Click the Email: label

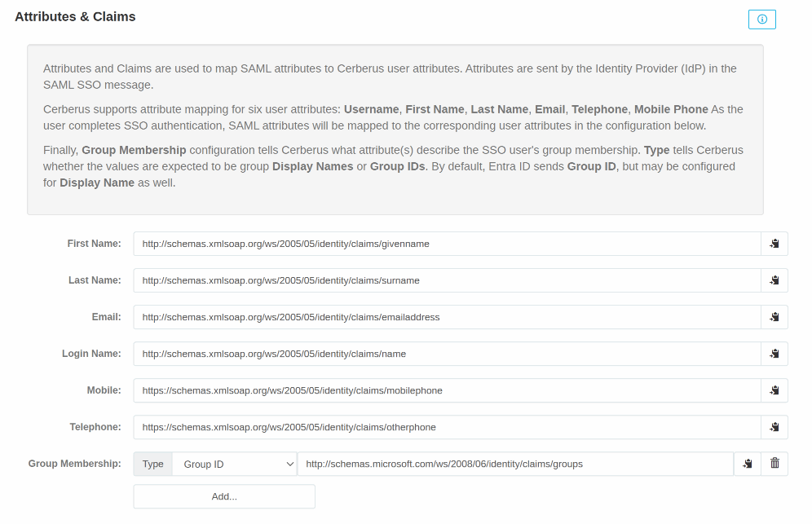pos(106,317)
